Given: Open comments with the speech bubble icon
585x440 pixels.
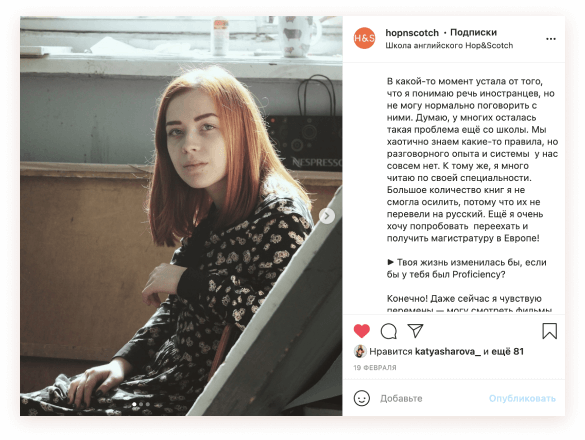Looking at the screenshot, I should tap(388, 331).
